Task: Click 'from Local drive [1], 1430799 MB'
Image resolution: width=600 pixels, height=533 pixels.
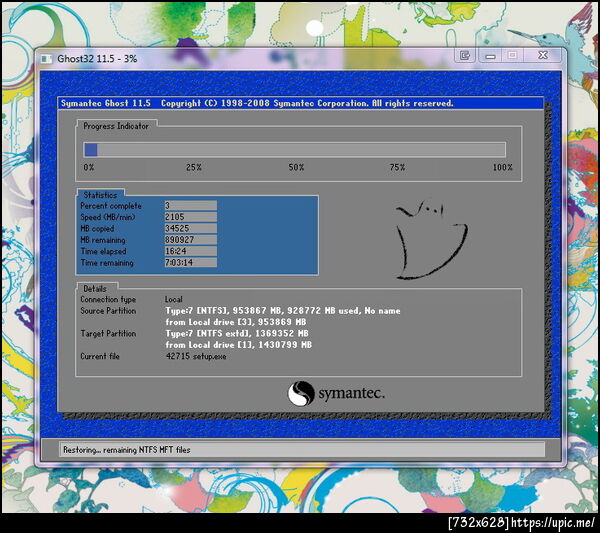Action: coord(238,345)
